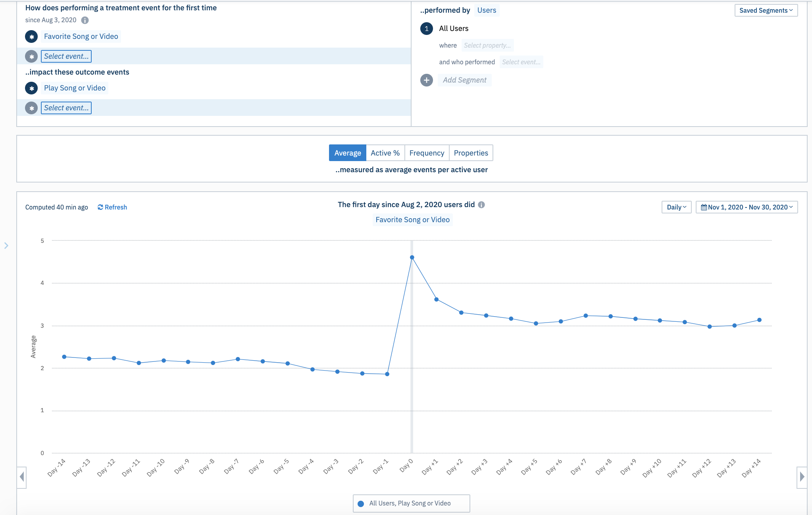Click the Day 0 data point on the chart

pos(412,257)
